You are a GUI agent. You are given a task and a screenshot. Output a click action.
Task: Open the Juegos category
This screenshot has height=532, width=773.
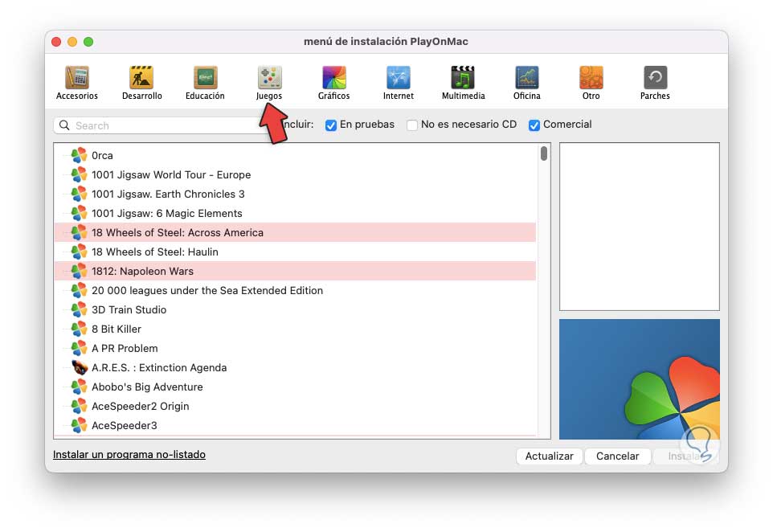(269, 83)
